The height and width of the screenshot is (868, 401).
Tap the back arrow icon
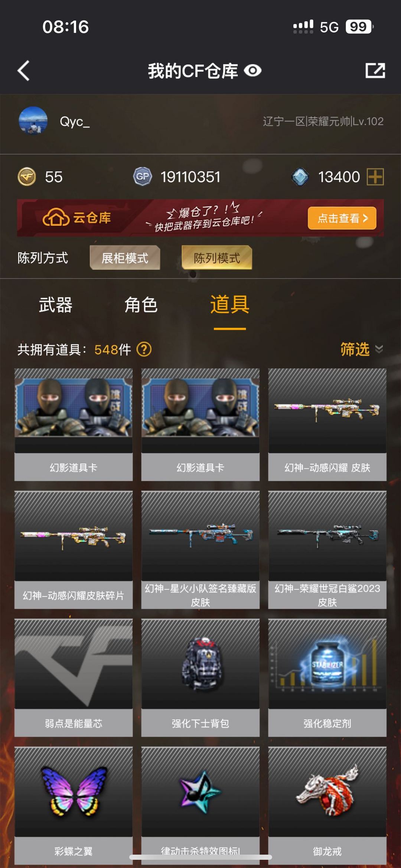click(x=23, y=71)
